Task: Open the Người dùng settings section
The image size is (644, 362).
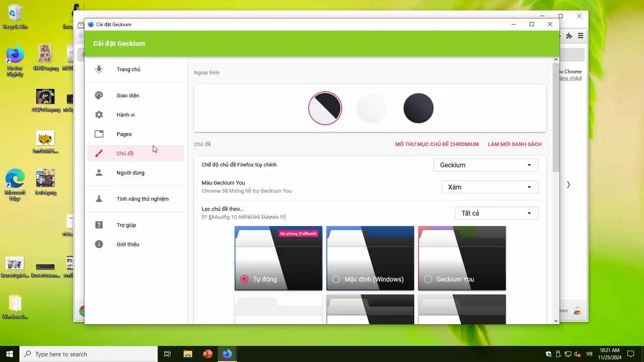Action: pos(136,173)
